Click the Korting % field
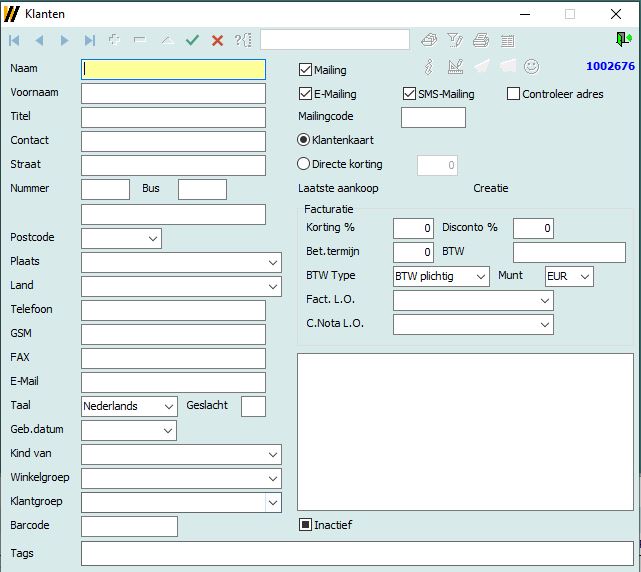Viewport: 641px width, 572px height. pos(413,229)
